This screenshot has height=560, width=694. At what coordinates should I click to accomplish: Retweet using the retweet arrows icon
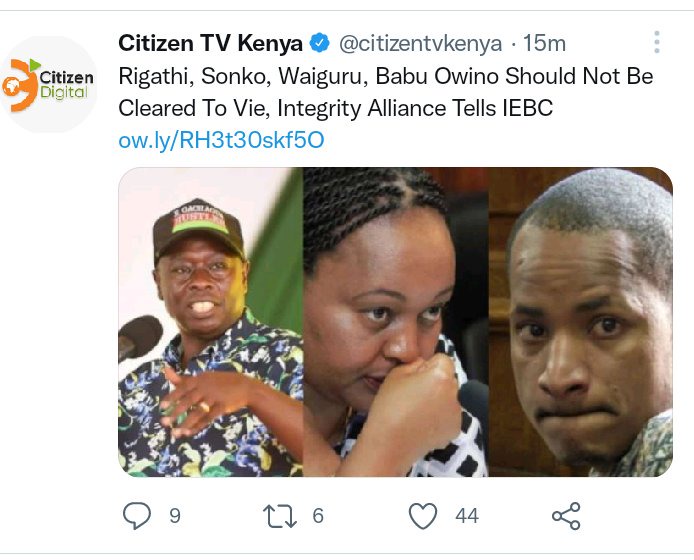[x=280, y=516]
